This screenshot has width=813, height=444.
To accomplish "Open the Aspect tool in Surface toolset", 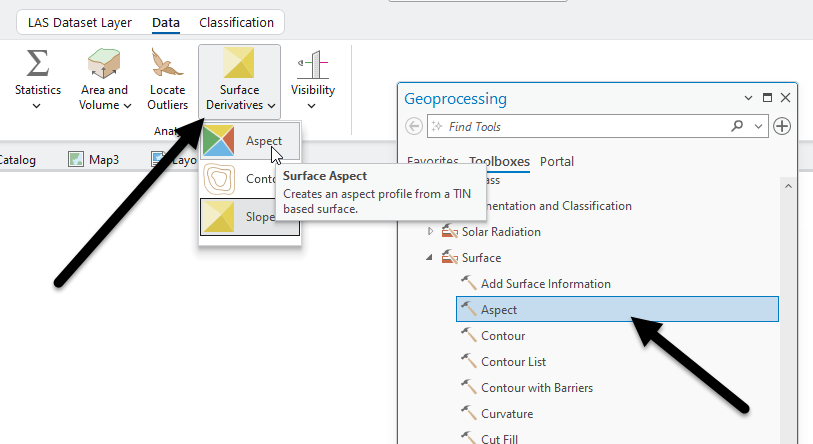I will 617,309.
